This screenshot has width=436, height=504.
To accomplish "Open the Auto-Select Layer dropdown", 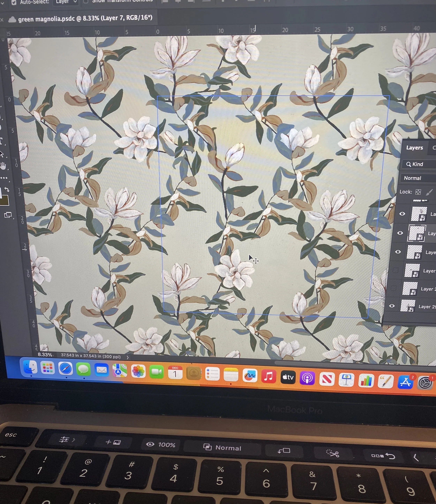I will (66, 2).
